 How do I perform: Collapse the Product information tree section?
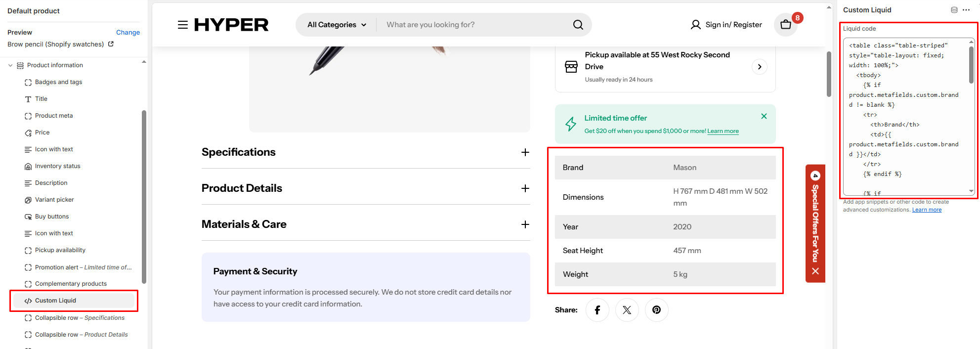tap(10, 65)
